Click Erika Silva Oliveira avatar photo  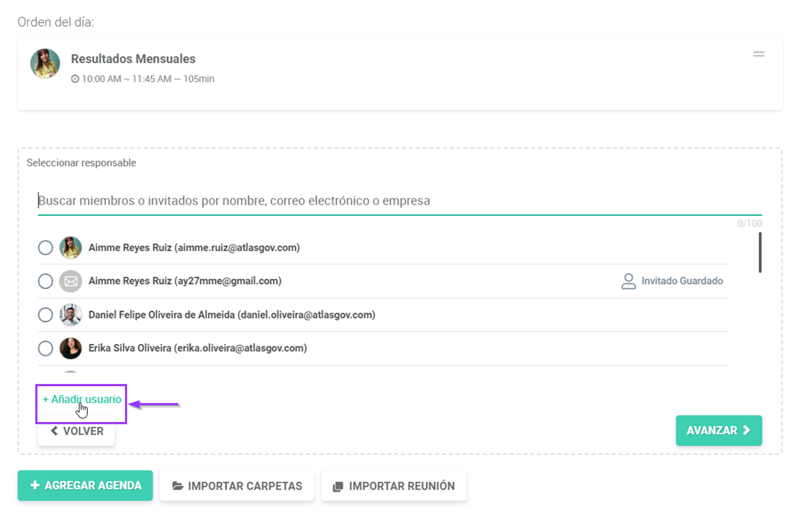click(x=71, y=349)
